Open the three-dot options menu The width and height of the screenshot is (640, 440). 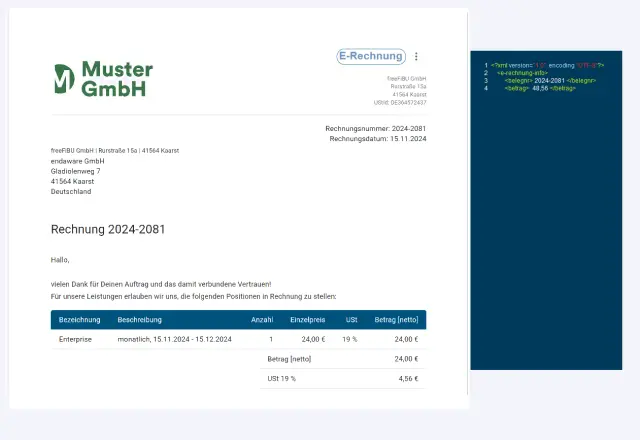(416, 56)
